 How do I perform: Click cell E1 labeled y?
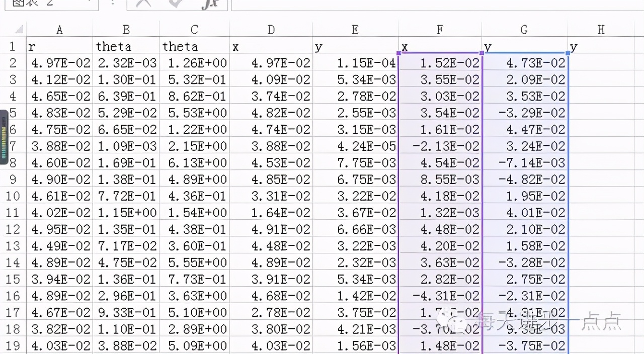(355, 46)
